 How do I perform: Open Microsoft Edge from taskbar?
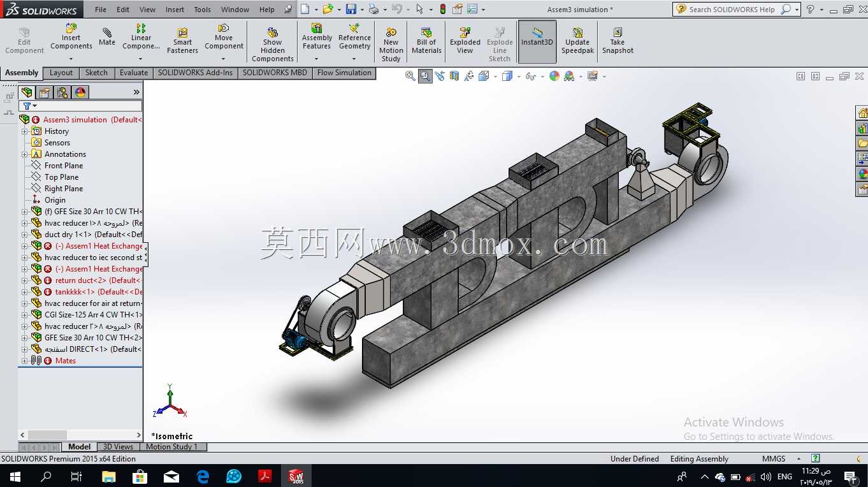(x=203, y=476)
